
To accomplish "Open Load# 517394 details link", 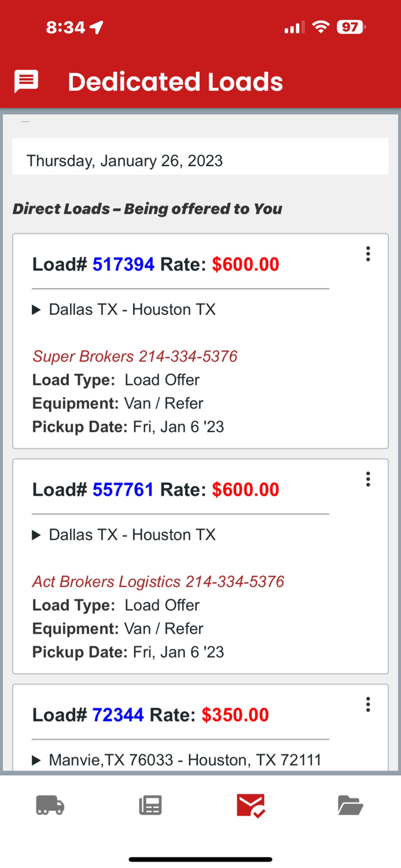I will 123,264.
